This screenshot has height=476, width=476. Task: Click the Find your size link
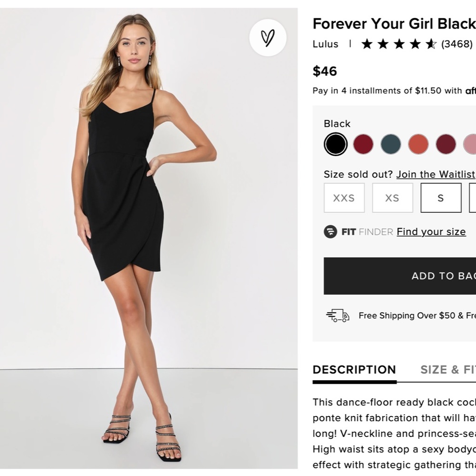coord(431,232)
